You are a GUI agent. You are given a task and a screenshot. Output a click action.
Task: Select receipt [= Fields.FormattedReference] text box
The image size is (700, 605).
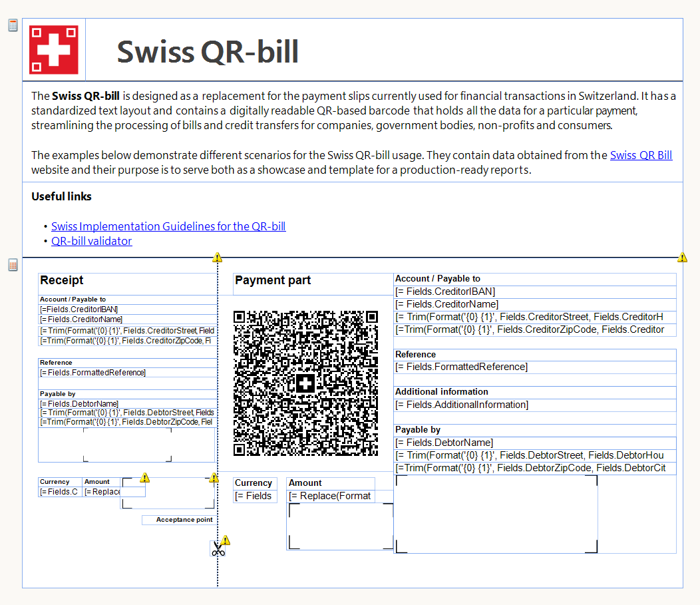coord(128,373)
